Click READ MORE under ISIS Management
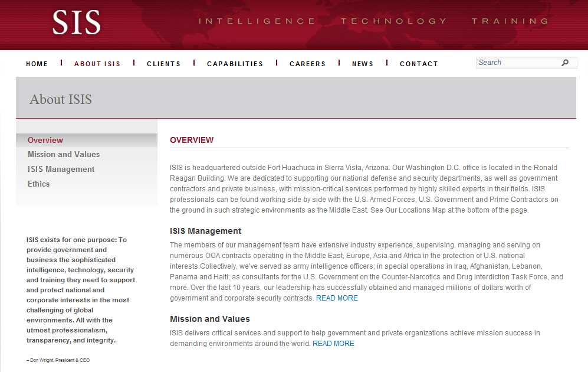The height and width of the screenshot is (372, 588). point(337,298)
